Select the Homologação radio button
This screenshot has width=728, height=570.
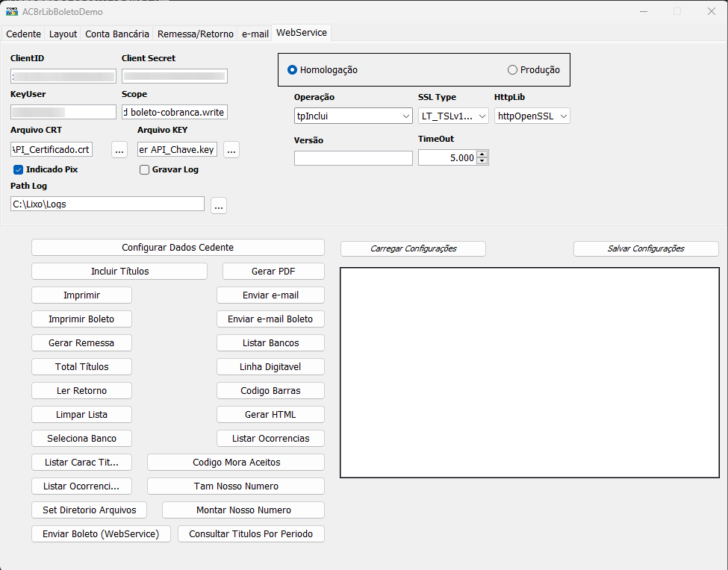(x=292, y=70)
